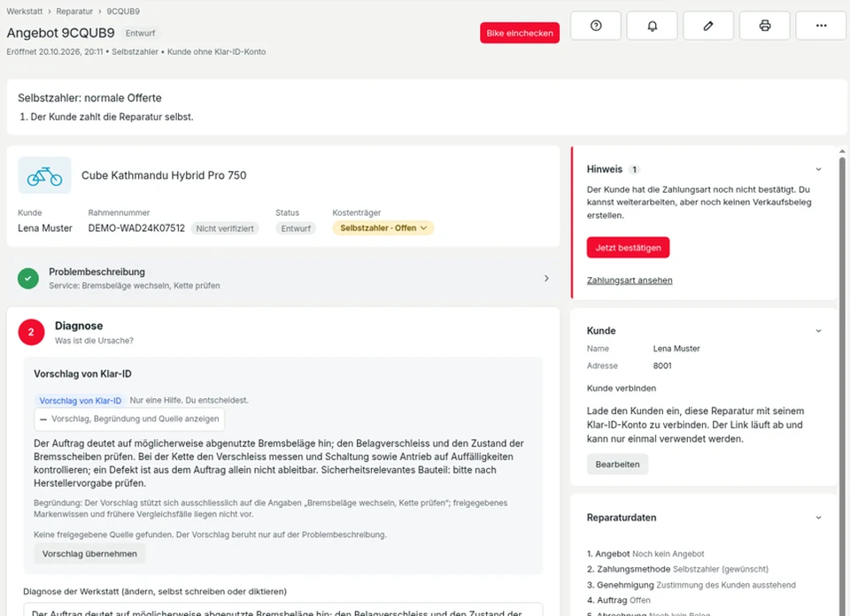Click the bicycle thumbnail icon
The width and height of the screenshot is (850, 616).
coord(44,175)
